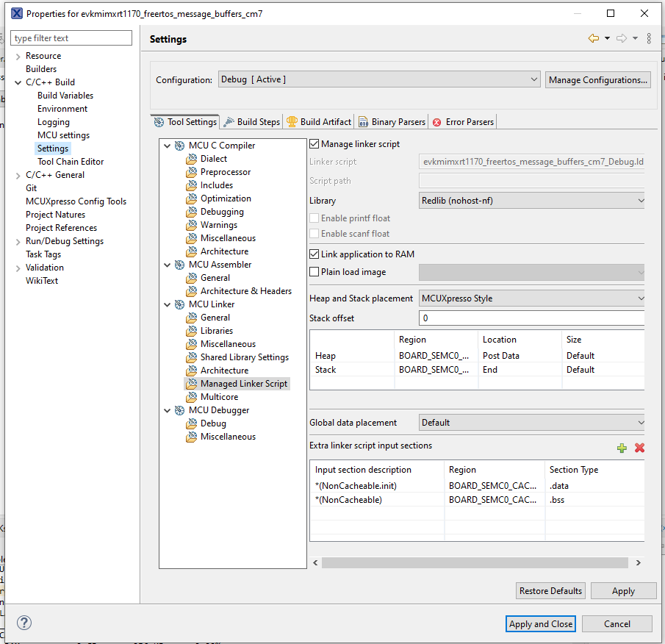Click the MCU Debugger category icon
The height and width of the screenshot is (644, 665).
click(180, 409)
